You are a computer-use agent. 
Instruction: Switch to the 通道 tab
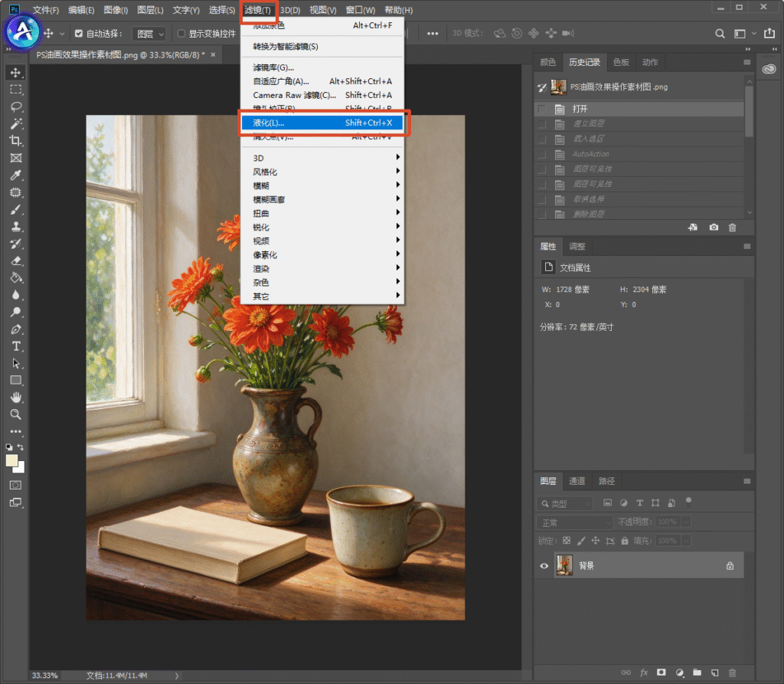point(577,481)
